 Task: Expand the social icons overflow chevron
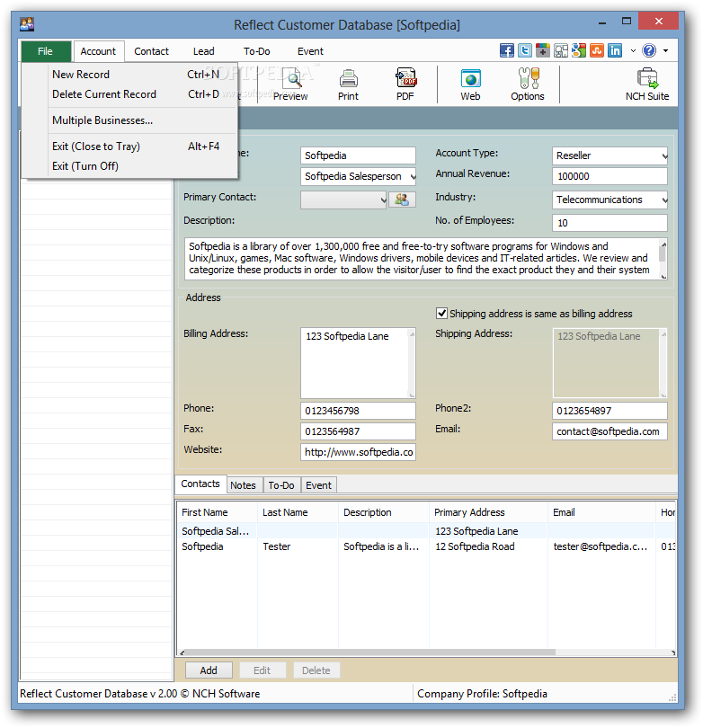tap(633, 50)
